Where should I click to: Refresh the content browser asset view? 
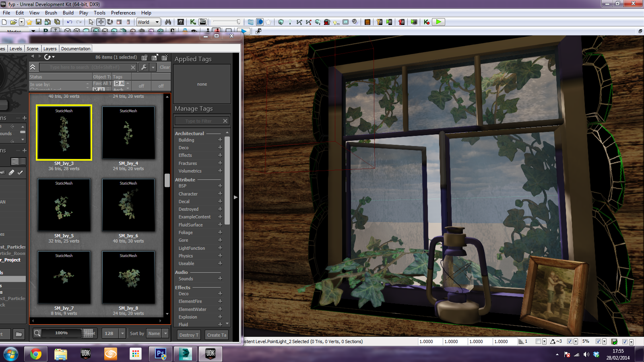click(47, 57)
